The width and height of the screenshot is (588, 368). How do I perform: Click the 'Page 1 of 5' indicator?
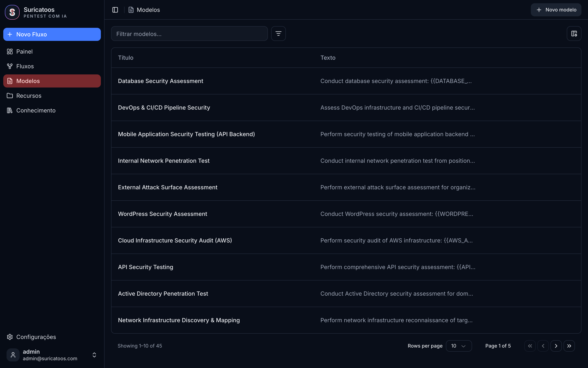(498, 346)
